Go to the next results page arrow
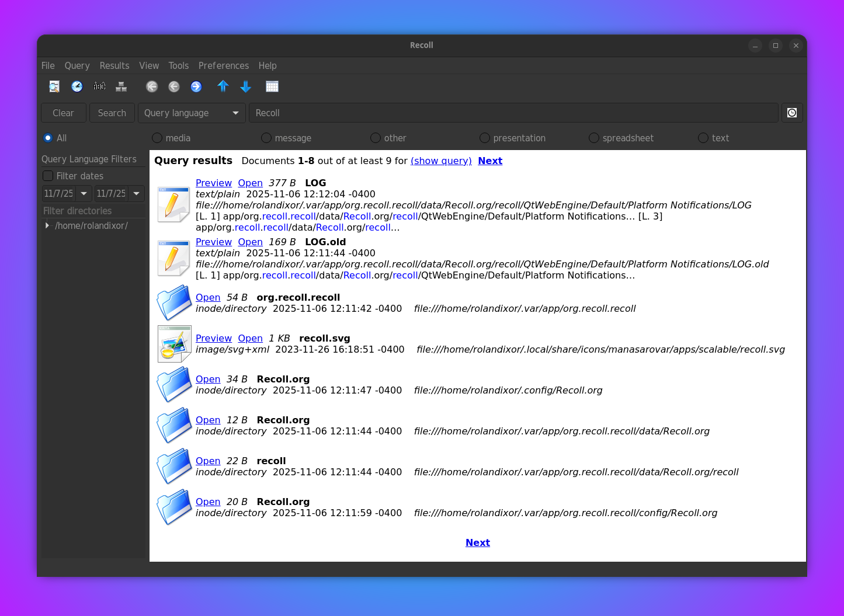Viewport: 844px width, 616px height. point(196,86)
